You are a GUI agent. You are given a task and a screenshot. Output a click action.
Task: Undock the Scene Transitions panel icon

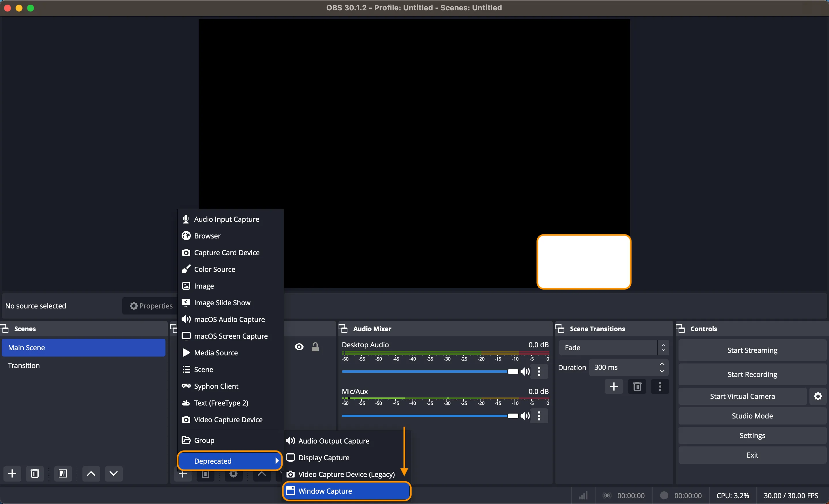(x=560, y=329)
